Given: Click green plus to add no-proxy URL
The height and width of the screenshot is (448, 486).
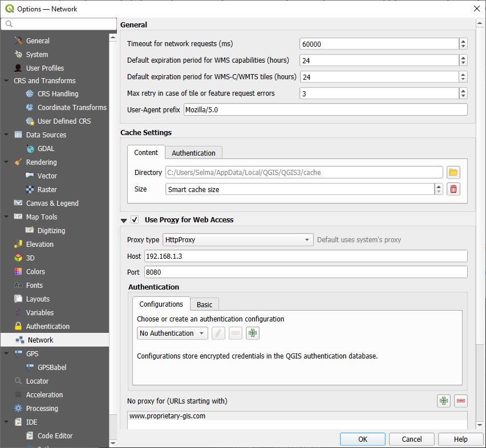Looking at the screenshot, I should tap(444, 401).
